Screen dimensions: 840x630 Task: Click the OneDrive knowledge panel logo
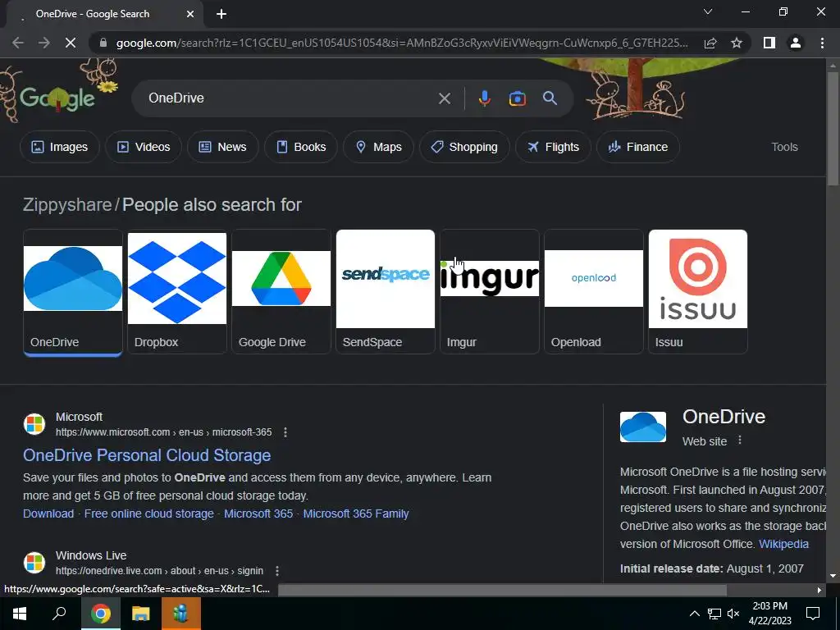click(x=643, y=427)
